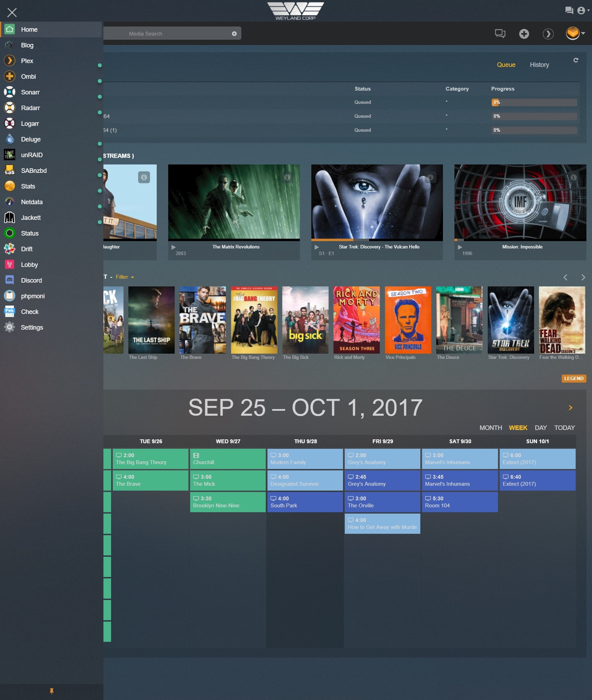This screenshot has height=700, width=592.
Task: Open The Deuce poster
Action: click(x=459, y=320)
